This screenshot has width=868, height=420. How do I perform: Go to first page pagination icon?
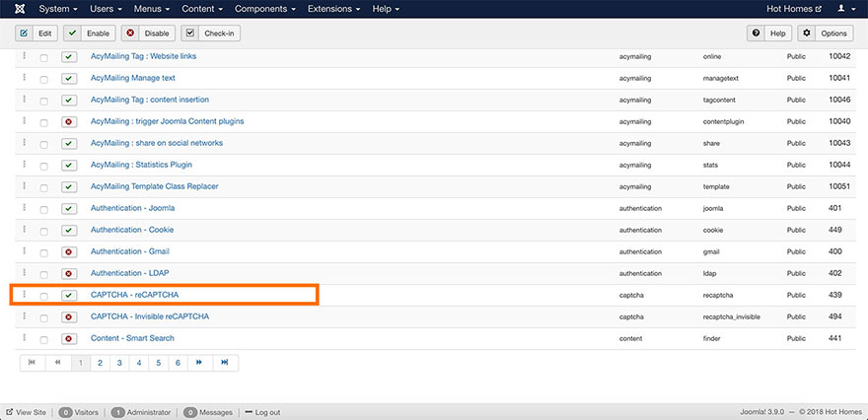coord(33,363)
